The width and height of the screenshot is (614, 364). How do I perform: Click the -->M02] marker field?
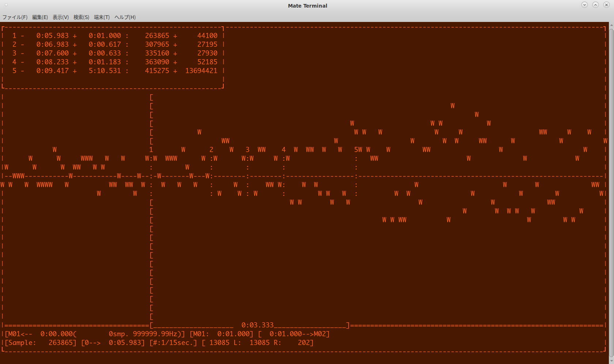(316, 334)
